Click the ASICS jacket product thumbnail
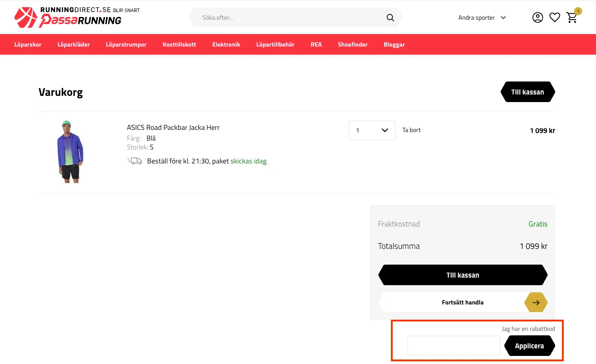Screen dimensions: 596x364 (x=70, y=151)
